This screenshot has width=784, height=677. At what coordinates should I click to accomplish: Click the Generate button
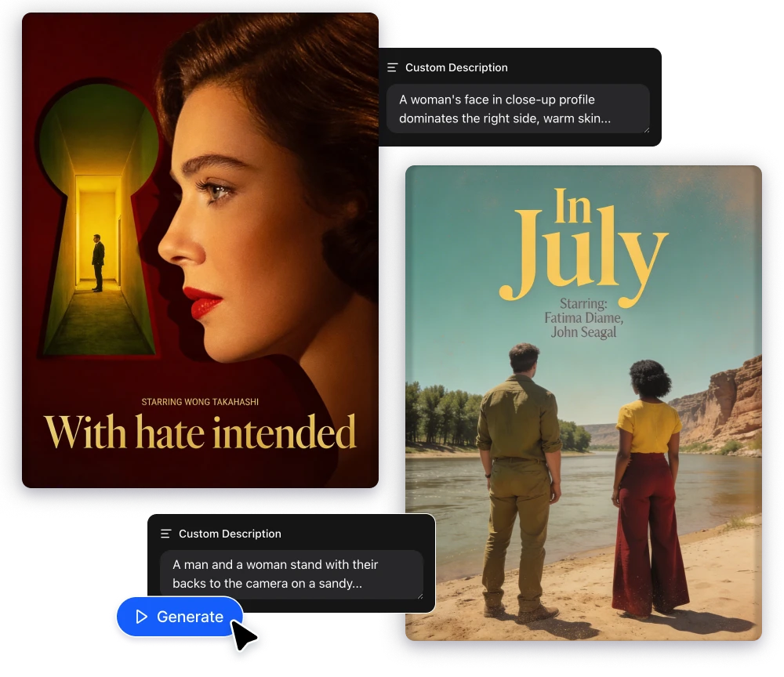[180, 617]
